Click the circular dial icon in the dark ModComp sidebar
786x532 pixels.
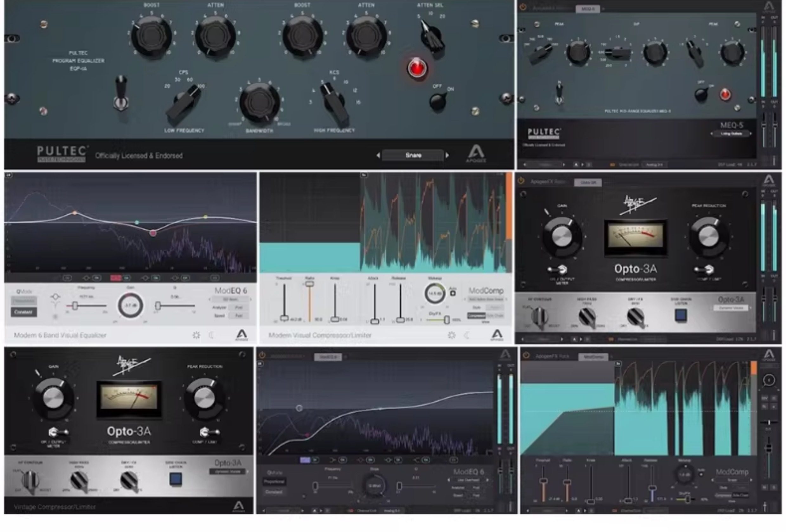tap(769, 380)
